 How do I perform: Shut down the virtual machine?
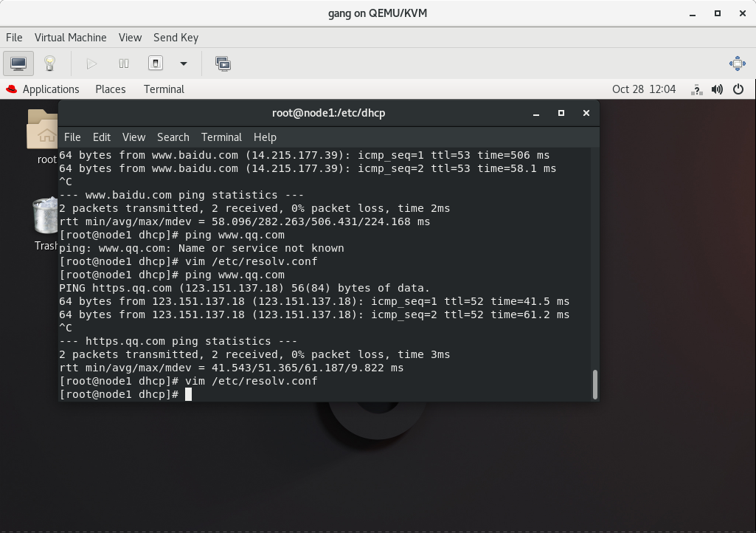tap(155, 63)
